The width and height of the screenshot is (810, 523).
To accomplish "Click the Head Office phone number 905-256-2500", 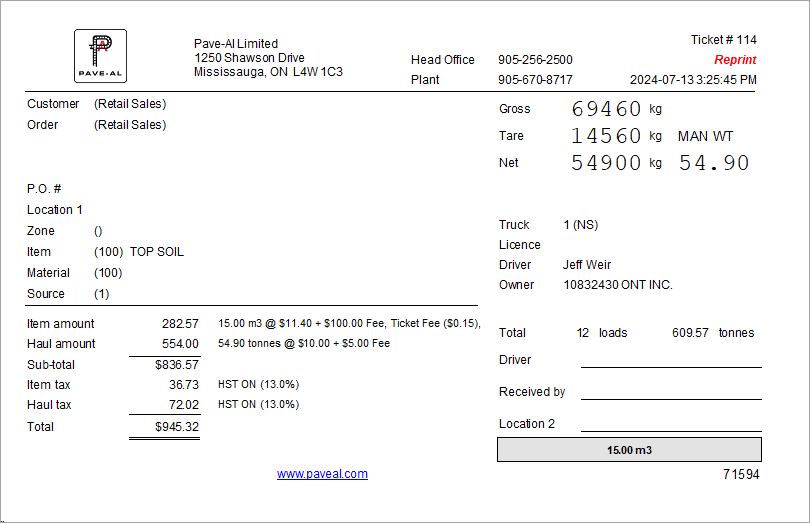I will tap(535, 60).
